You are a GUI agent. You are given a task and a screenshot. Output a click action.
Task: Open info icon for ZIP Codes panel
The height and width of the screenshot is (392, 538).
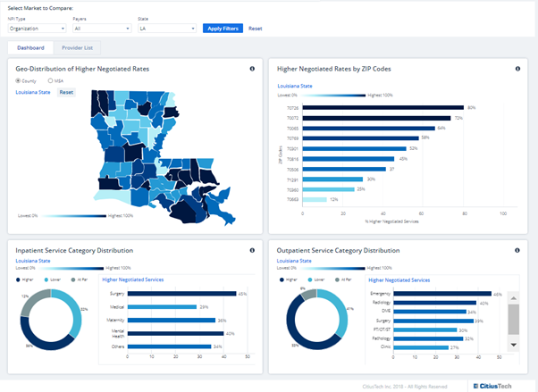517,69
